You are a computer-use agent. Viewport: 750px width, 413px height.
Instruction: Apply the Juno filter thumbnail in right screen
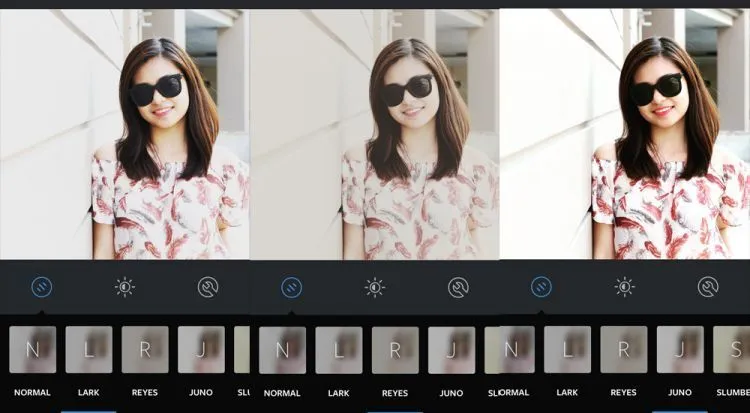680,350
